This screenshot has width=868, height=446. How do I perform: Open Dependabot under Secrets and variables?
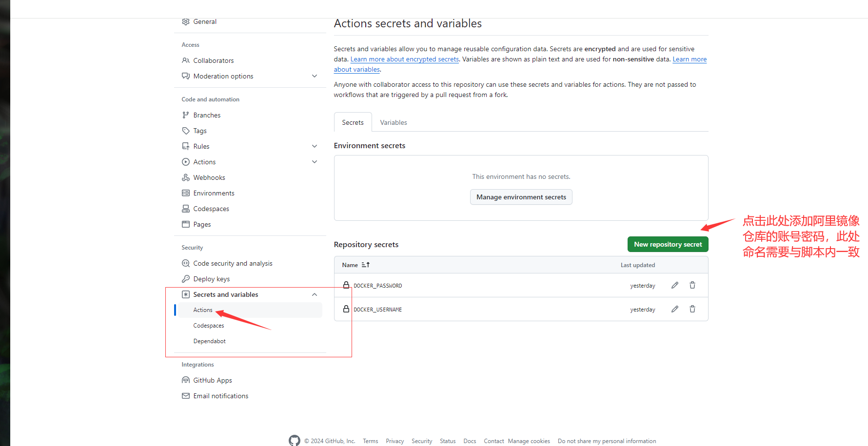[x=210, y=341]
